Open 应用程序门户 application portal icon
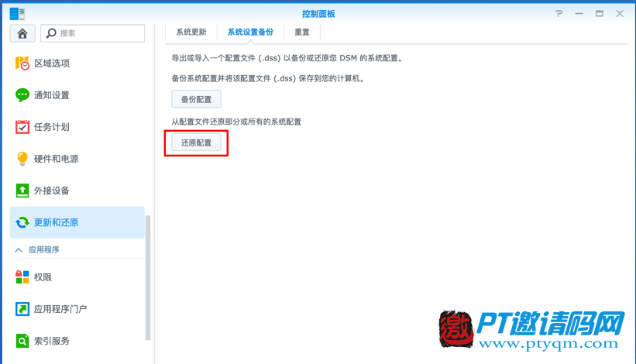636x364 pixels. tap(22, 309)
